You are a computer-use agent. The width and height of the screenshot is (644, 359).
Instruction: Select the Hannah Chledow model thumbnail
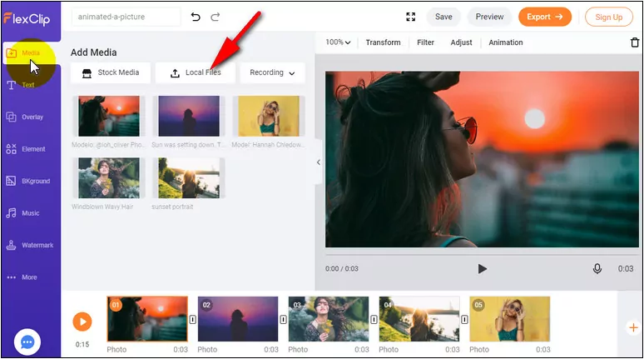pyautogui.click(x=269, y=116)
